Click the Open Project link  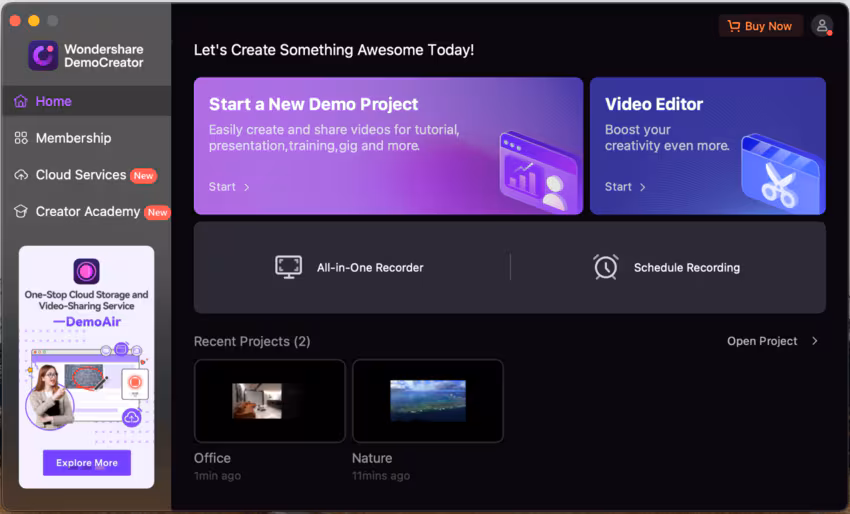(x=762, y=341)
